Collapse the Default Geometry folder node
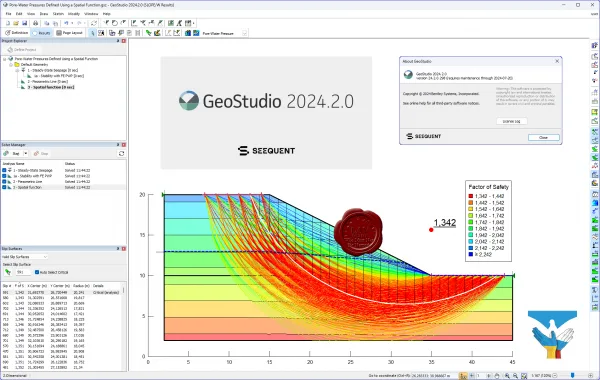600x380 pixels. coord(11,65)
